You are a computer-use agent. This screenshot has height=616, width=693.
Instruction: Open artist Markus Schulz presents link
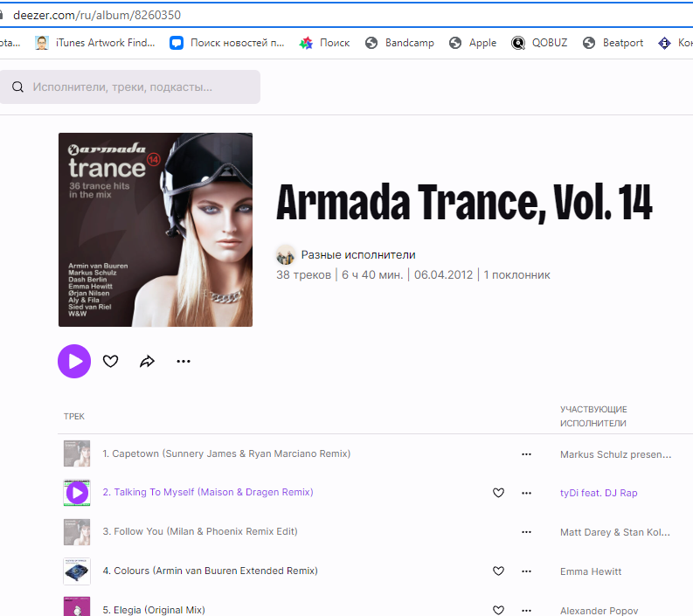click(615, 454)
